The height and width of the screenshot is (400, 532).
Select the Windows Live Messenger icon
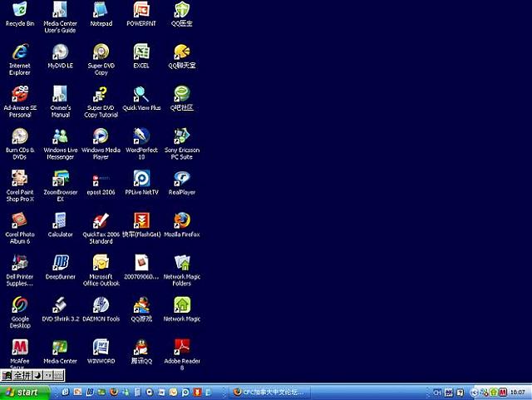pyautogui.click(x=61, y=136)
